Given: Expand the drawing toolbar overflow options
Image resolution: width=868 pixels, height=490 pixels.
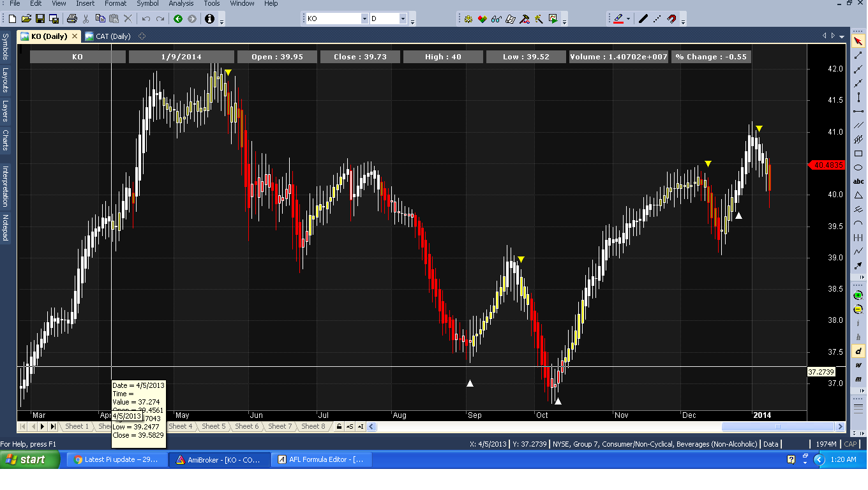Looking at the screenshot, I should pos(684,20).
